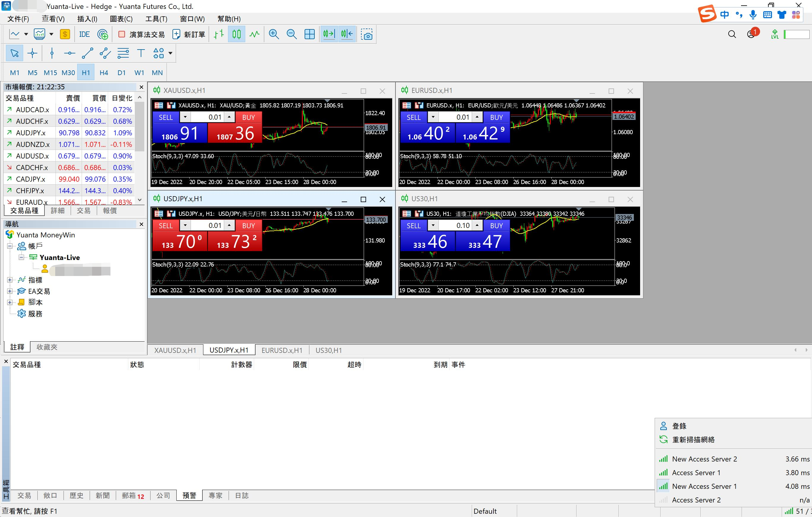
Task: Select the Fibonacci retracement tool
Action: point(123,53)
